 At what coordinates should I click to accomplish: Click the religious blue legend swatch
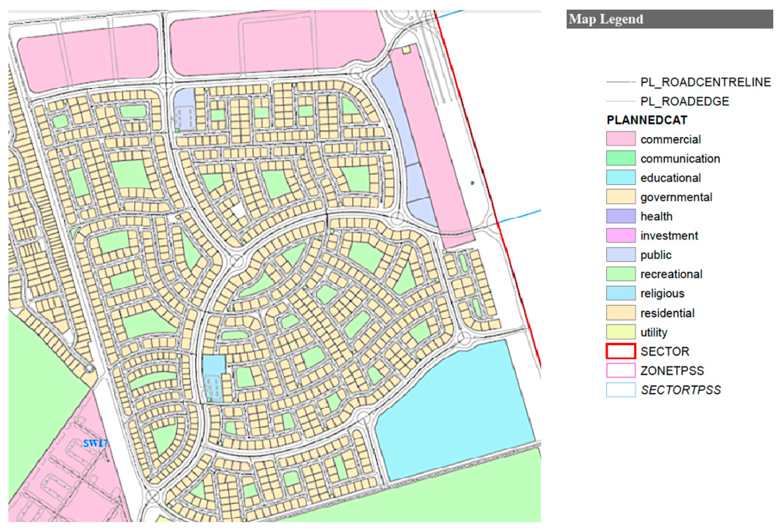coord(621,293)
